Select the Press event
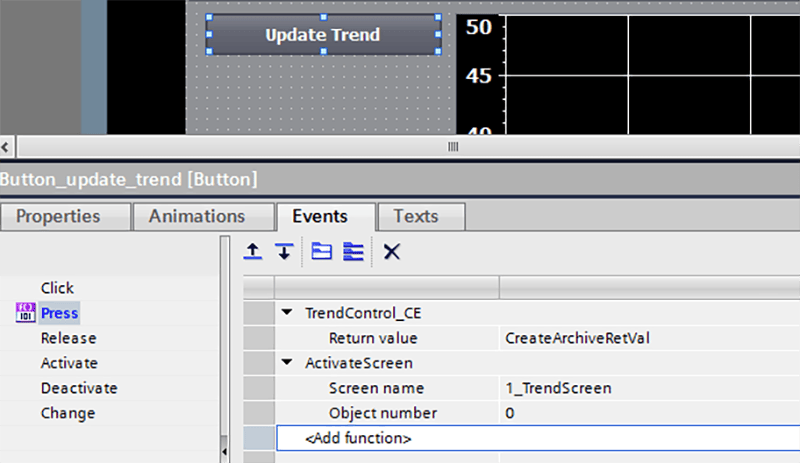This screenshot has width=800, height=463. (59, 313)
